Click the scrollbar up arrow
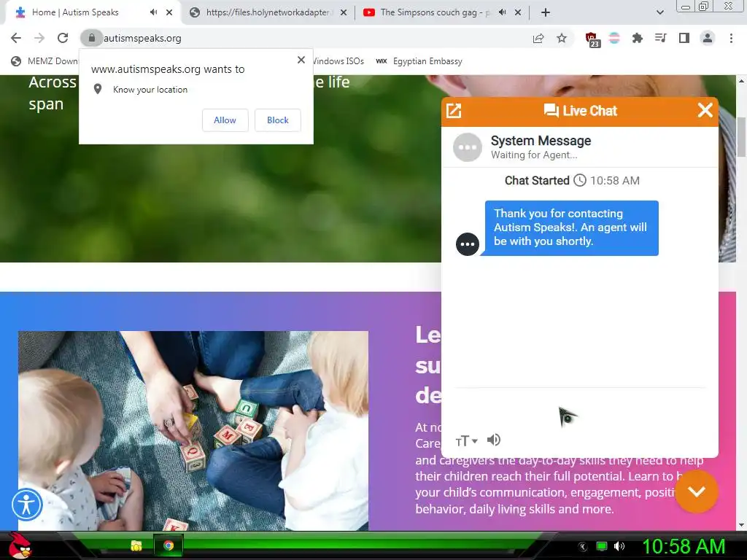Screen dimensions: 747x560 [x=741, y=81]
